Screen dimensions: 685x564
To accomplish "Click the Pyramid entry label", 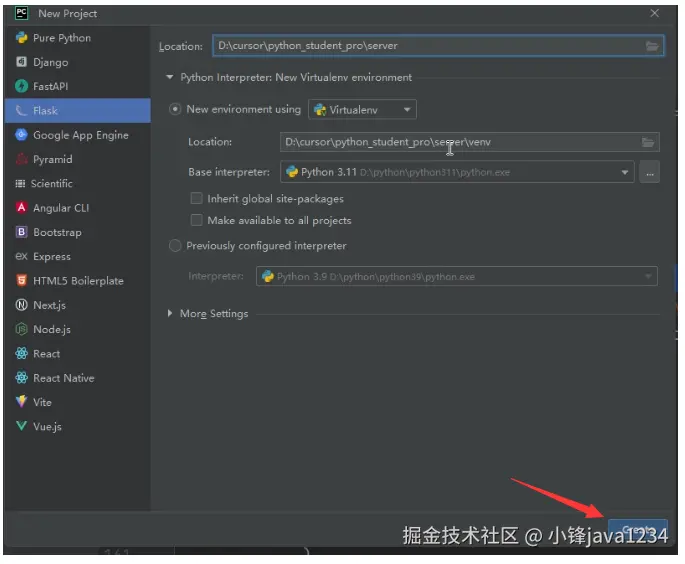I will coord(53,159).
